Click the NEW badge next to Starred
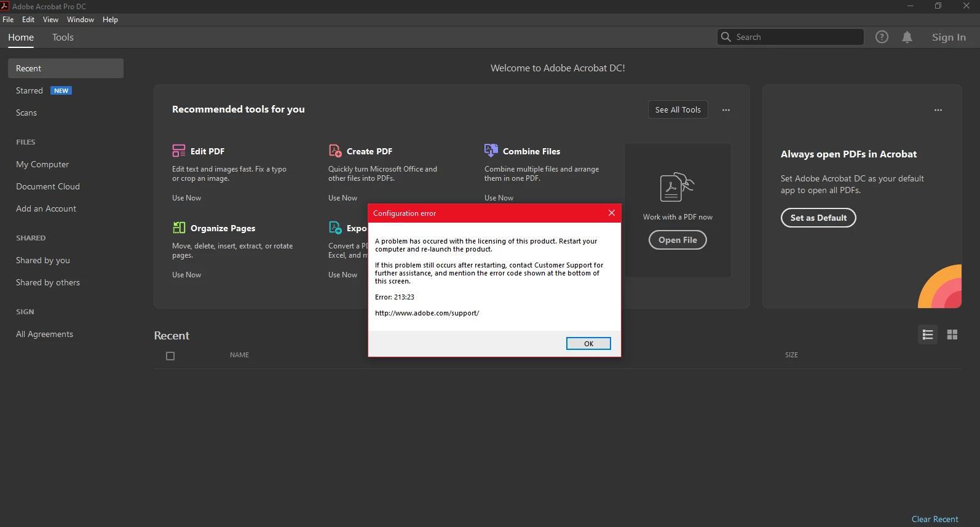 61,90
